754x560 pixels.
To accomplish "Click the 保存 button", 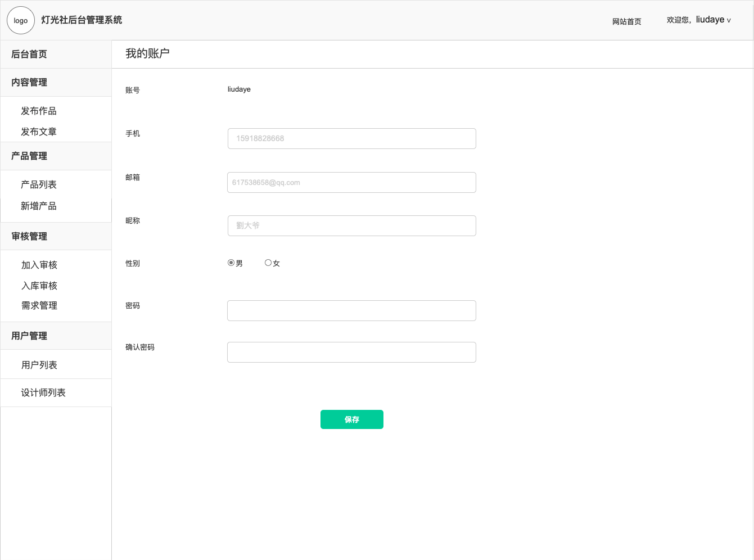I will (x=351, y=419).
